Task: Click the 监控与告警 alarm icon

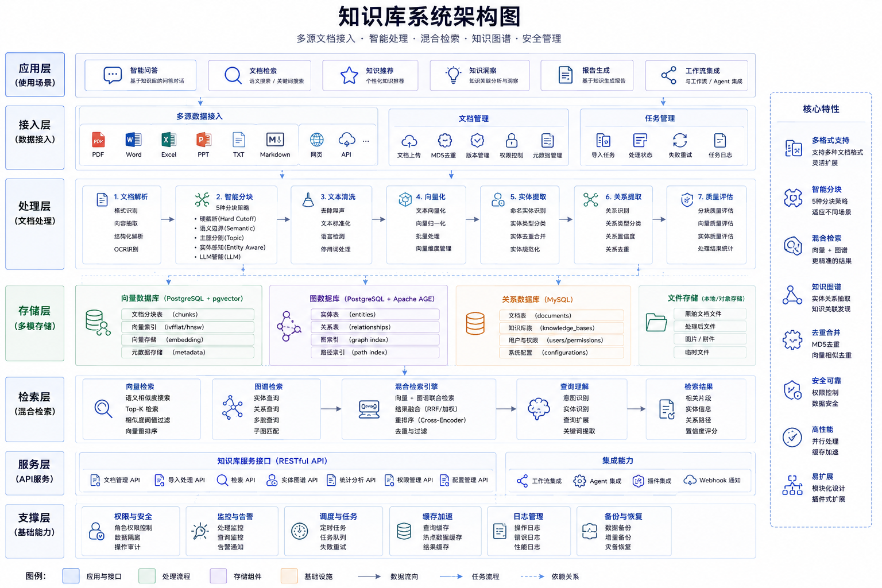Action: click(200, 531)
